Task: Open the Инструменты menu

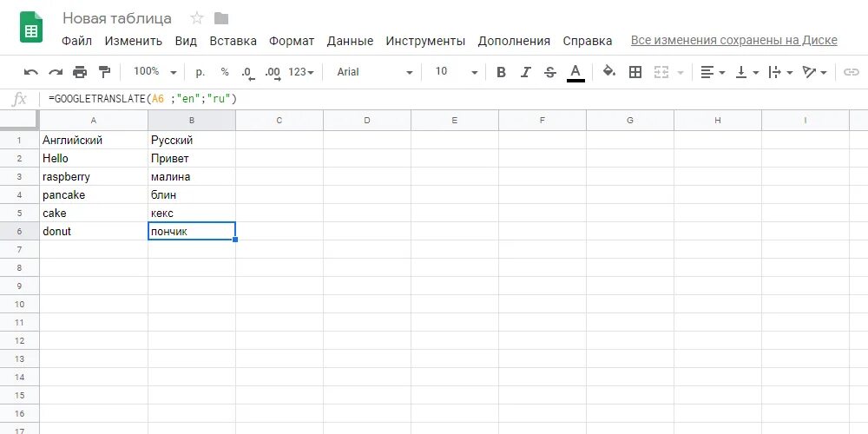Action: (x=425, y=41)
